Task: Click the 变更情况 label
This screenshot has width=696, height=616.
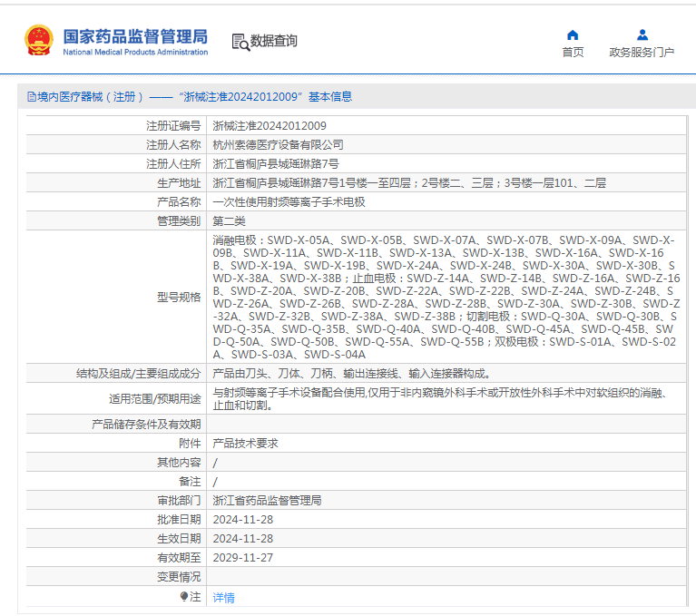Action: [179, 577]
